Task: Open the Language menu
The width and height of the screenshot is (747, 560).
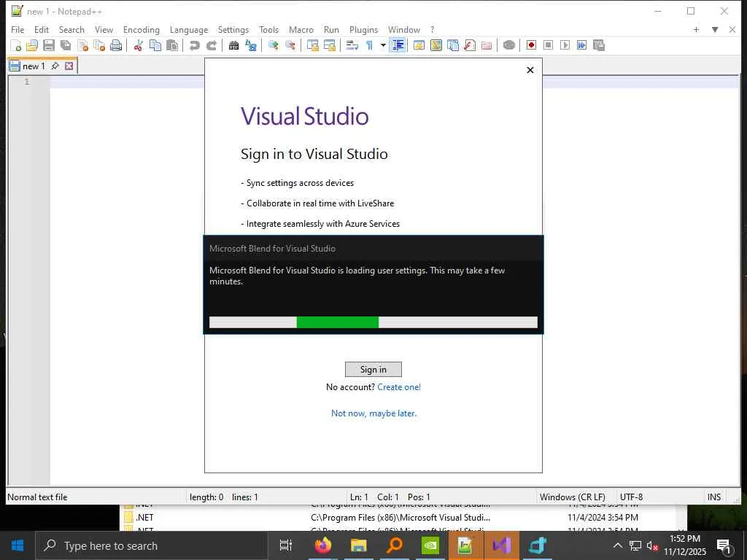Action: coord(189,29)
